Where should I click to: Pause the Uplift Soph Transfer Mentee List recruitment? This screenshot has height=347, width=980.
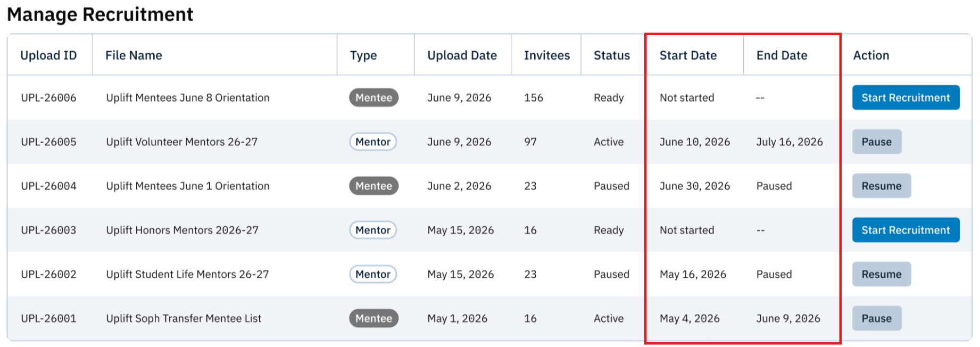click(x=877, y=318)
